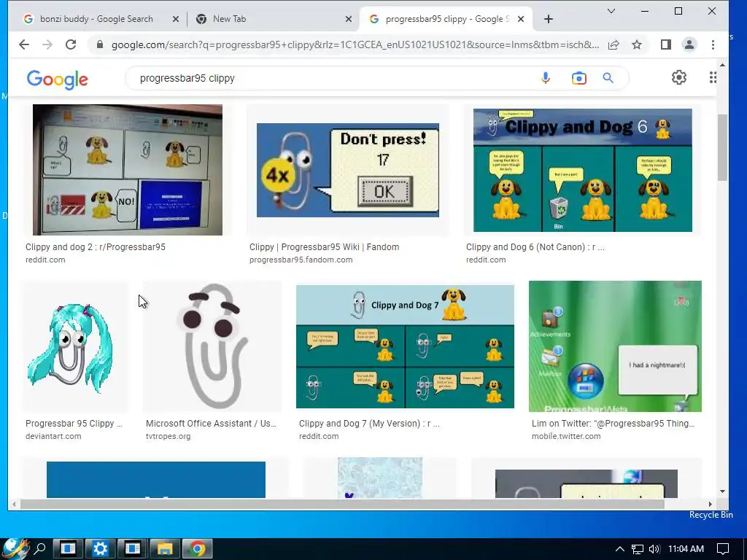Screen dimensions: 747x560
Task: Open Microsoft Office Assistant tvtropes link
Action: coord(211,424)
